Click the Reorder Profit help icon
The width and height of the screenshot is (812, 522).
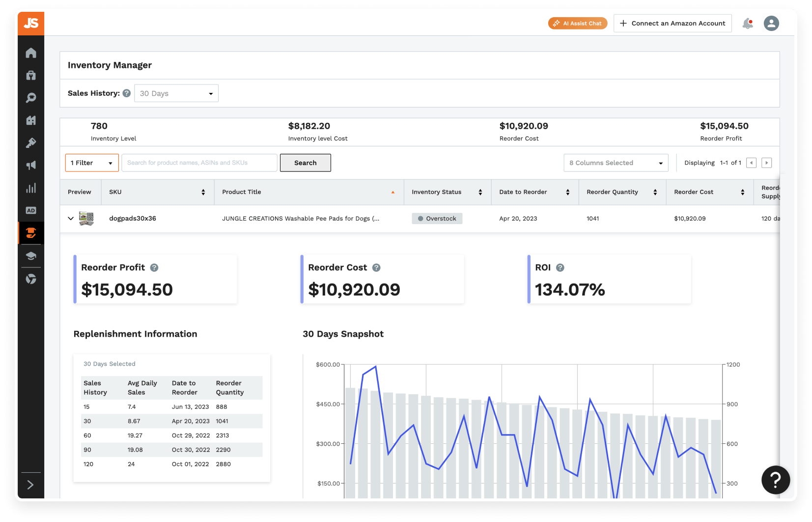click(154, 267)
